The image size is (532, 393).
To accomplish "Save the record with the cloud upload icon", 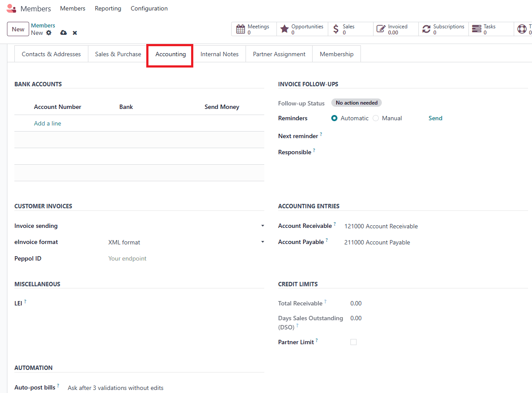I will (64, 33).
